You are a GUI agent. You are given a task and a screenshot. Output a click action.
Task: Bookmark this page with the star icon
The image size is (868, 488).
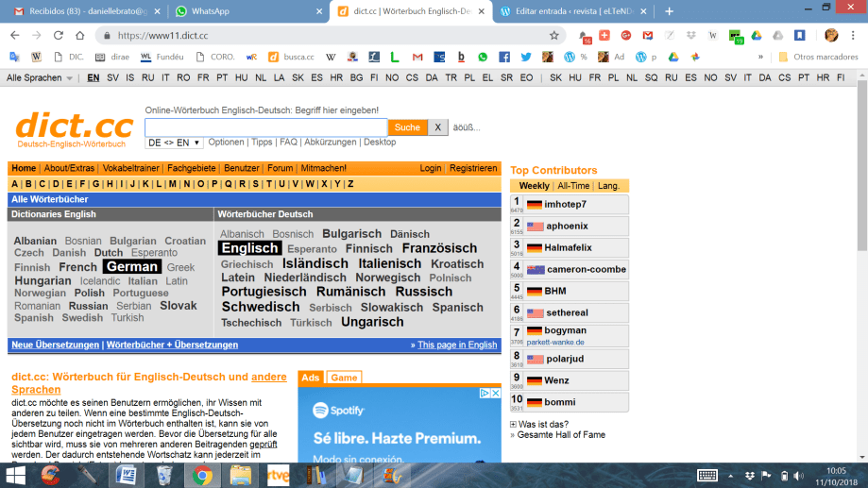click(x=553, y=35)
